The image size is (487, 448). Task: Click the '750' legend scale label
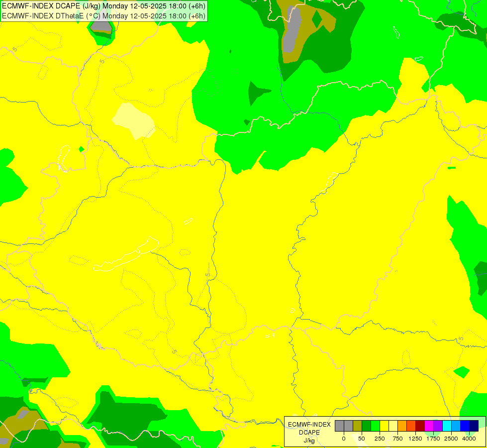pos(397,439)
